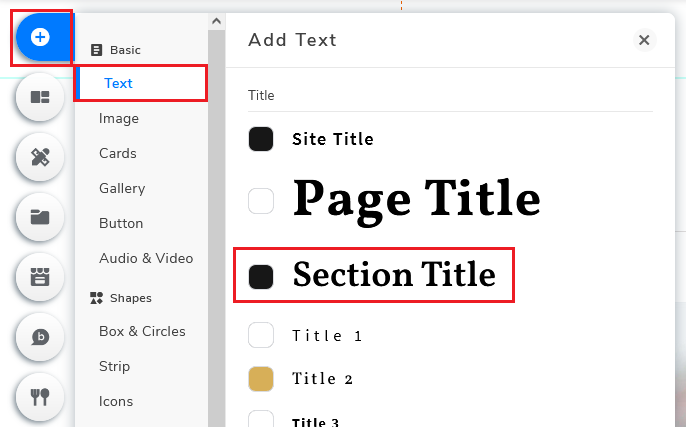
Task: Add a Page Title text
Action: [416, 200]
